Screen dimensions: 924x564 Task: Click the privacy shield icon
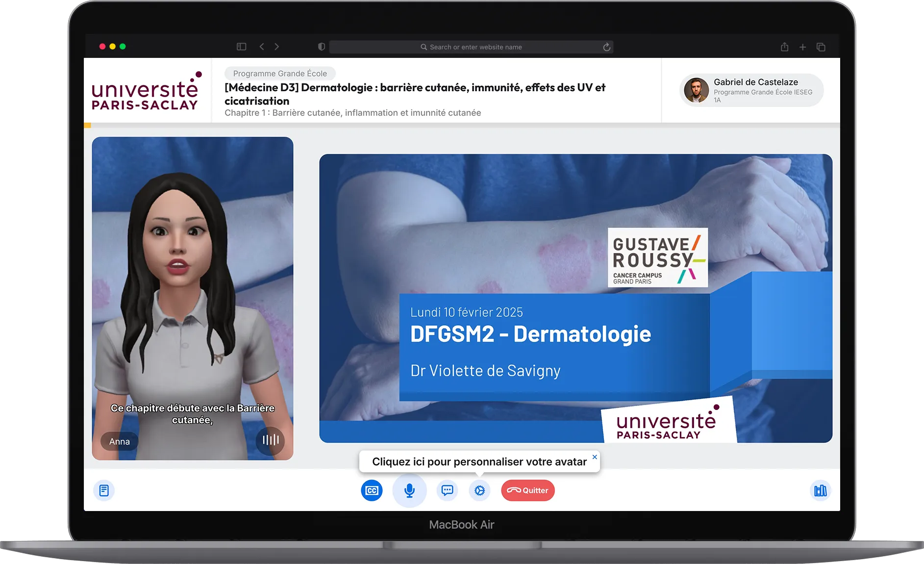(322, 47)
